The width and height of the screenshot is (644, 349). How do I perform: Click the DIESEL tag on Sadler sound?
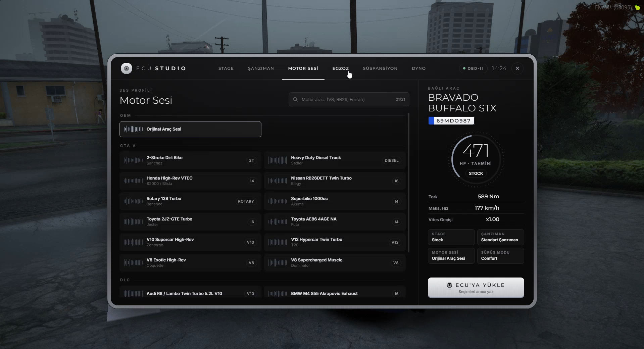click(391, 161)
